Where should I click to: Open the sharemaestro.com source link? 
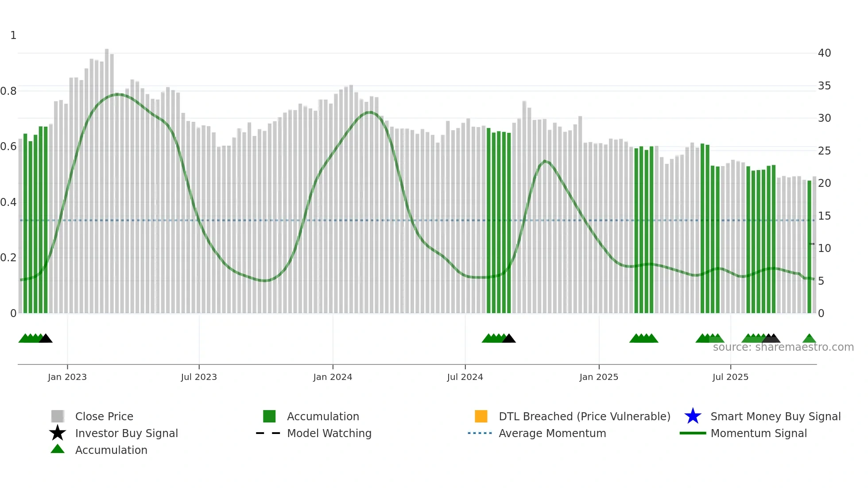pos(783,347)
